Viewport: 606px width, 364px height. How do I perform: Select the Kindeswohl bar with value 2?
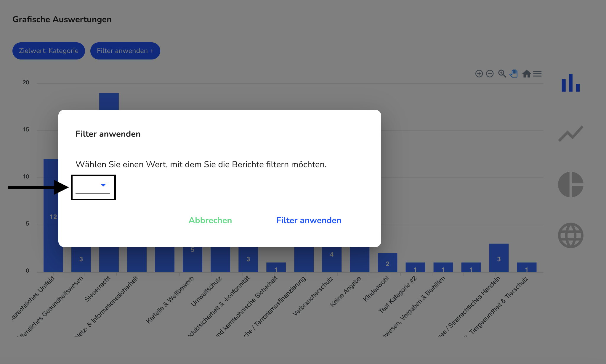pos(387,262)
